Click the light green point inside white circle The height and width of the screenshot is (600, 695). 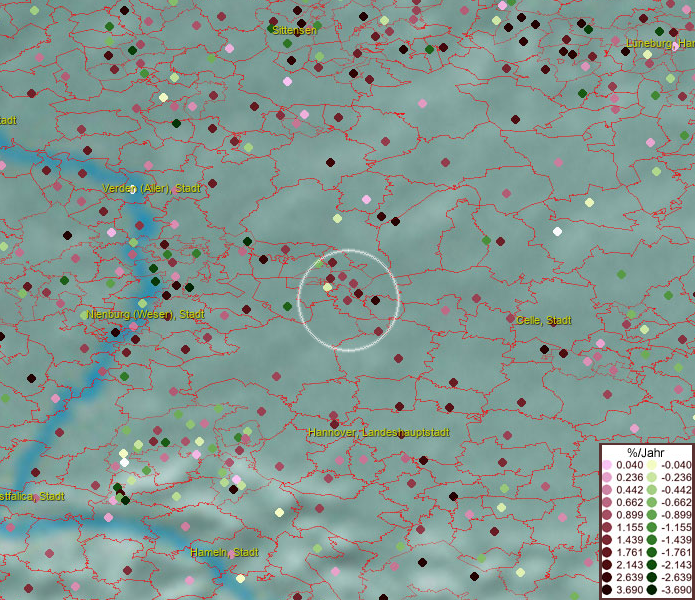click(327, 288)
